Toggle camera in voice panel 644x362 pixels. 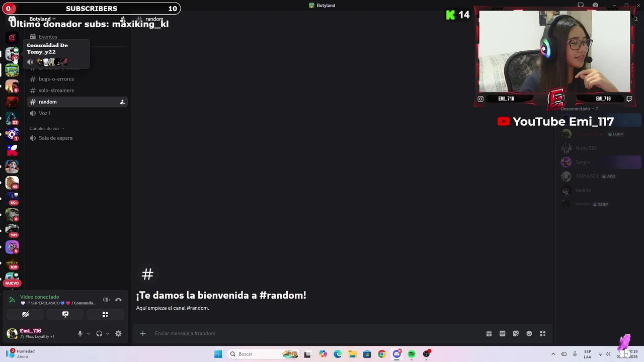point(25,314)
